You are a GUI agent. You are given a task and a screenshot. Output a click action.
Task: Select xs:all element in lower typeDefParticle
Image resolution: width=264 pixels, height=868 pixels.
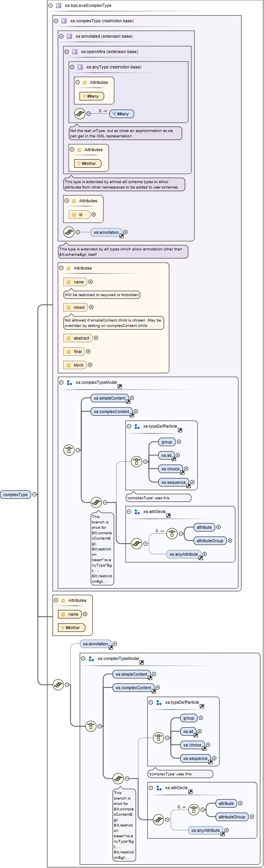click(x=188, y=731)
